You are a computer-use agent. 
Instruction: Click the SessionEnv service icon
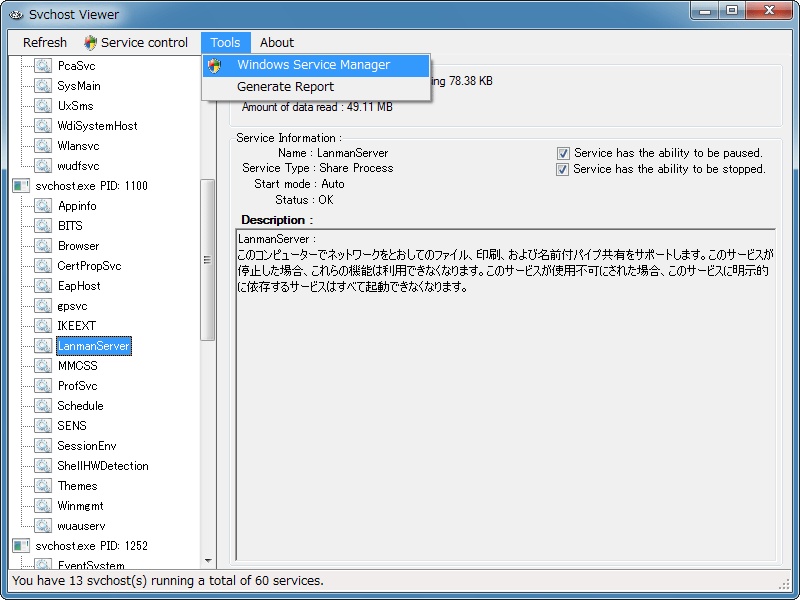[43, 446]
